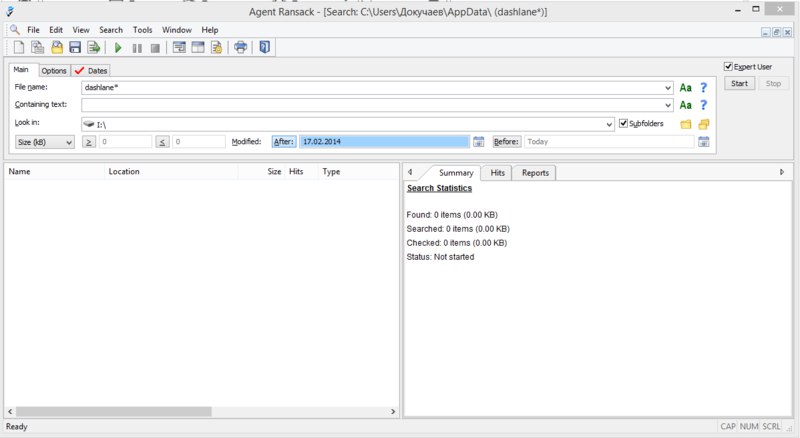Click the multiple folders icon

coord(704,124)
